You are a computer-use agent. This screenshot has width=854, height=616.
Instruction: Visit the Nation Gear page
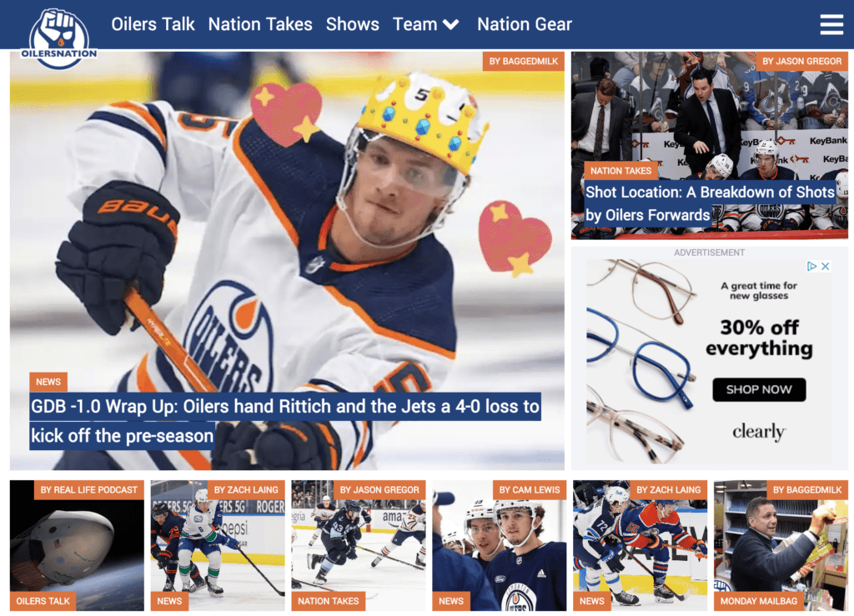[525, 24]
